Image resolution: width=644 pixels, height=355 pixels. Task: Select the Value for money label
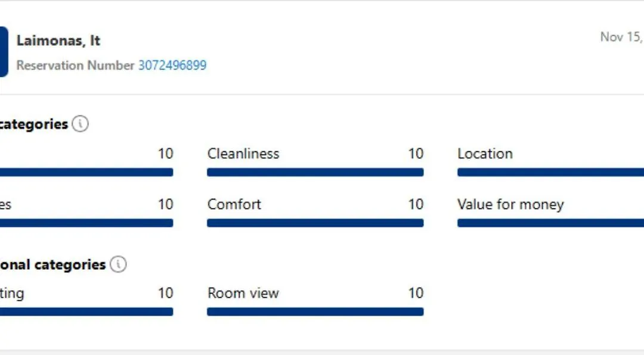click(510, 204)
